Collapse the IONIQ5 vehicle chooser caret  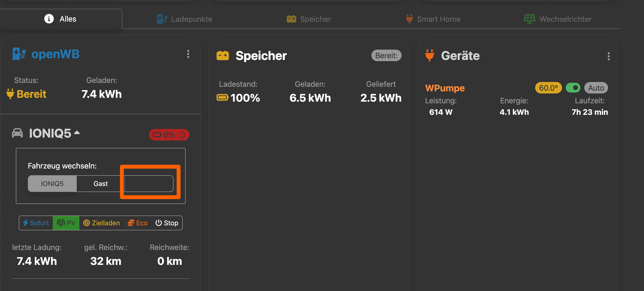tap(77, 133)
